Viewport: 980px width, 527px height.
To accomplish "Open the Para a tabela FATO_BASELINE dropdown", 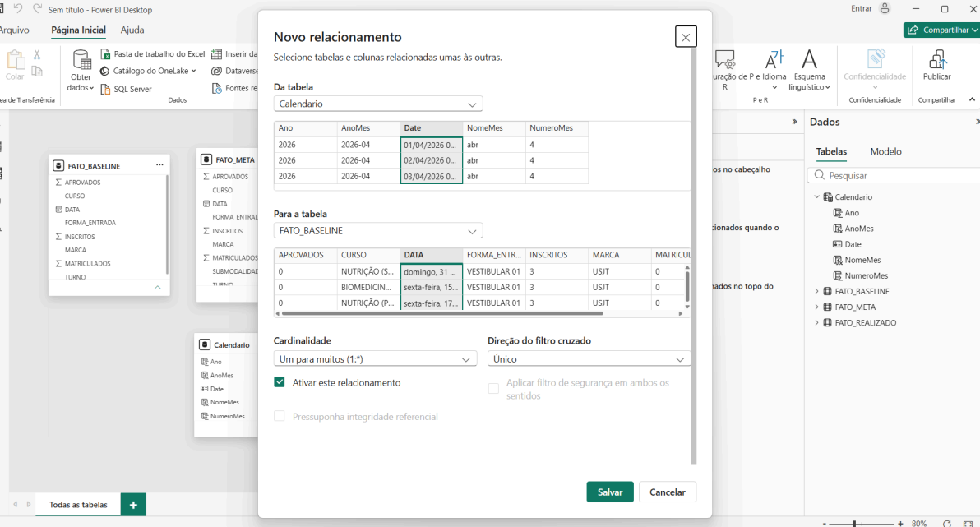I will (x=378, y=231).
